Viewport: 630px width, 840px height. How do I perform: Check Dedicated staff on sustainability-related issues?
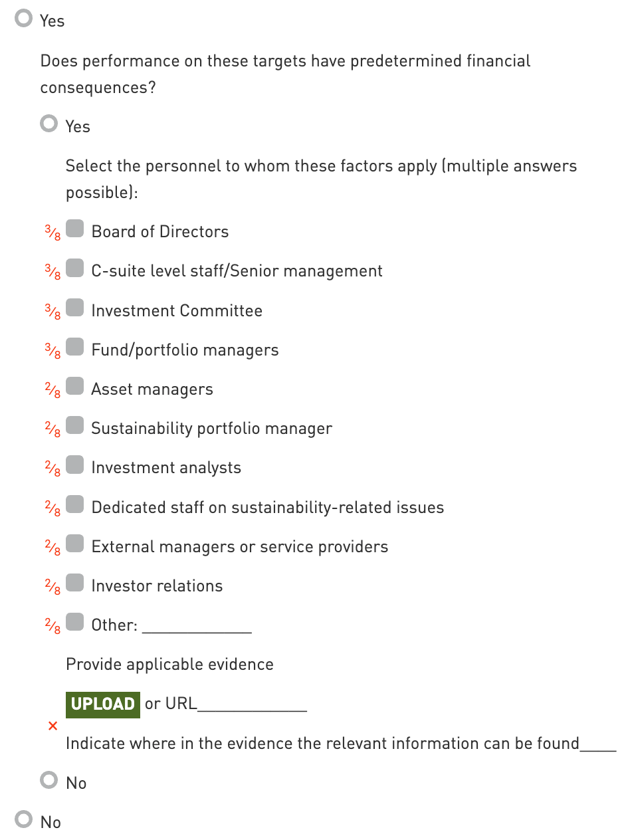click(x=75, y=506)
